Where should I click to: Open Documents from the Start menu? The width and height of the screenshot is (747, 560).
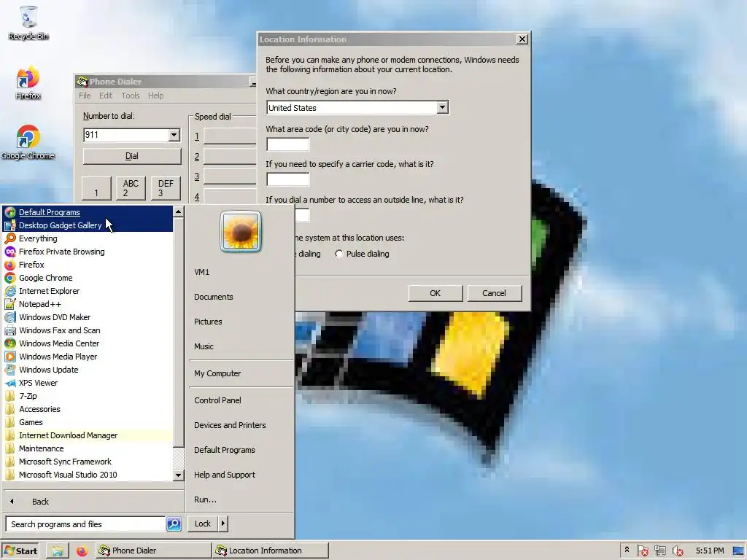(214, 297)
